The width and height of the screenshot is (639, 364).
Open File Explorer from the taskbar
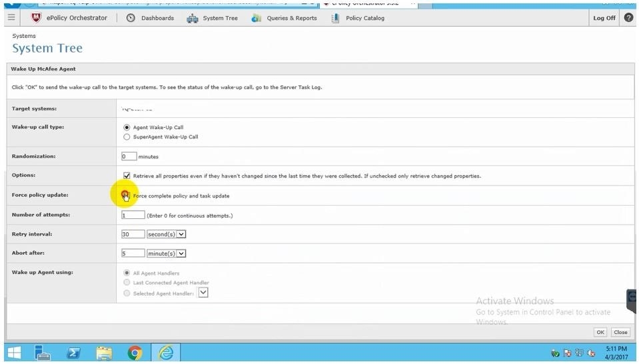pos(104,353)
